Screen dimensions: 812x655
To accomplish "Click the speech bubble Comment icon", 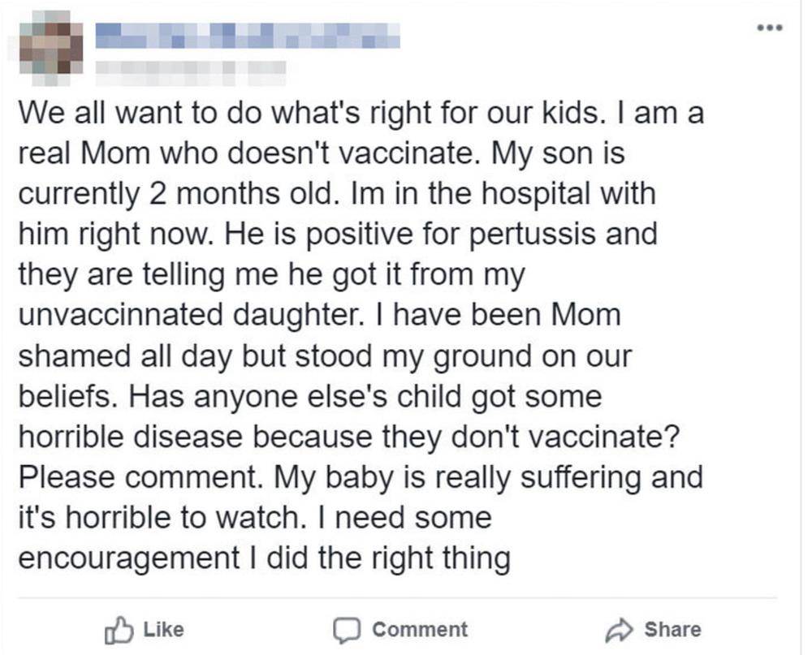I will [x=348, y=629].
